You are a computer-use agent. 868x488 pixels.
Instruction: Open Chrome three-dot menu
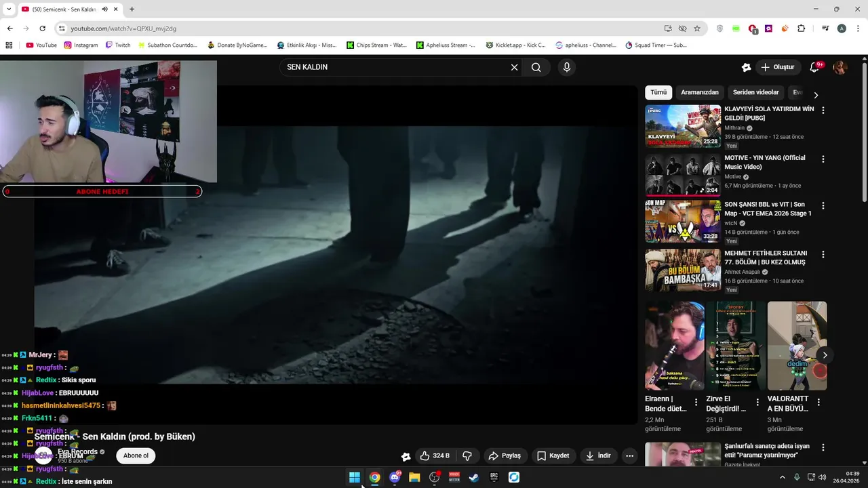857,28
